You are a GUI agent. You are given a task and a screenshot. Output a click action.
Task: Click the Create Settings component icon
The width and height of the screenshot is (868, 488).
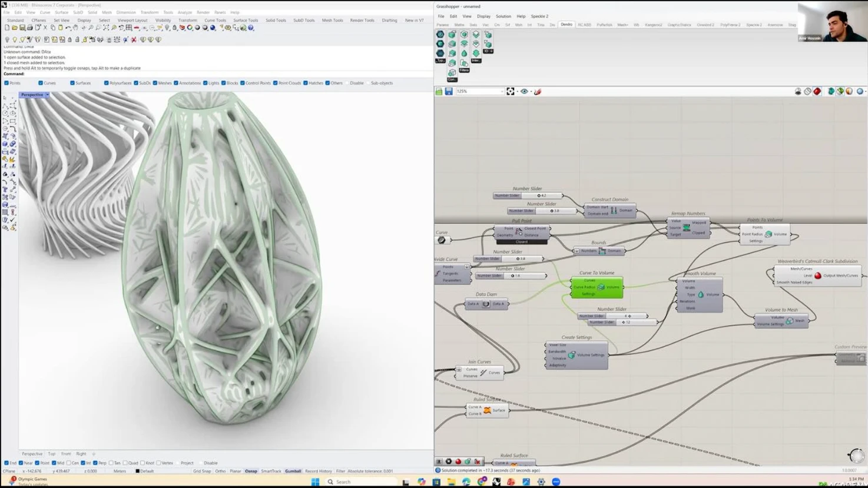click(571, 355)
